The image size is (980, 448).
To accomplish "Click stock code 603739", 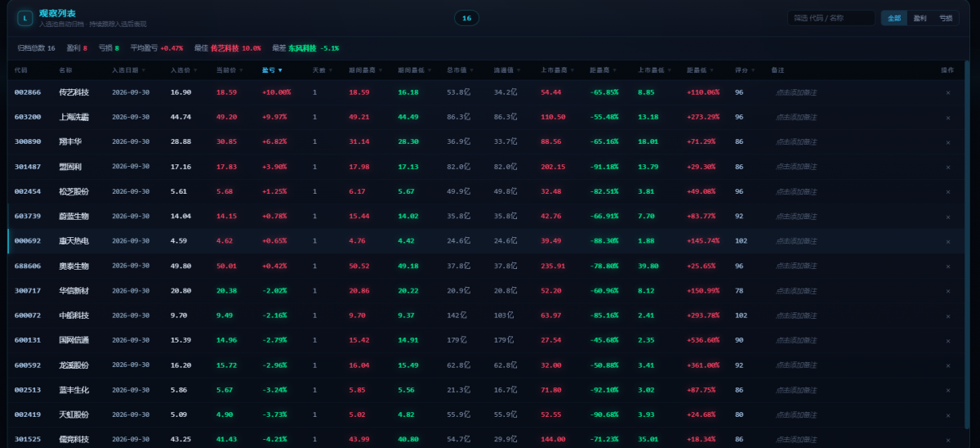I will (x=27, y=217).
